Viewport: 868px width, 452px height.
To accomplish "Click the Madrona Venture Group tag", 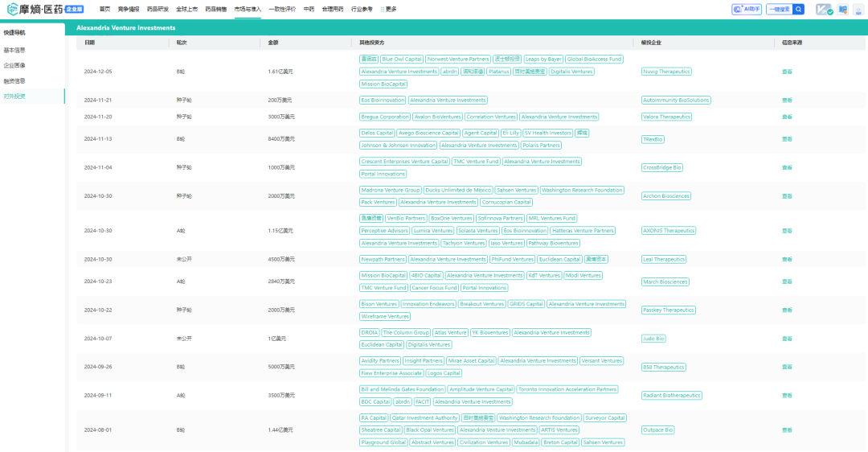I will (x=391, y=190).
